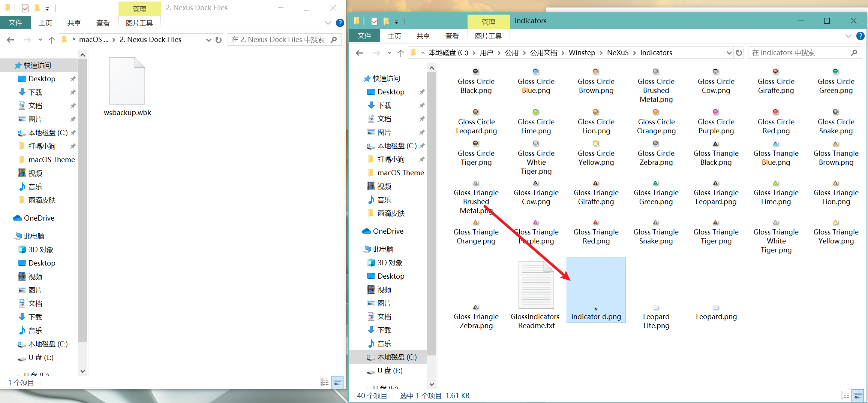Open 共享 tab in Indicators window
This screenshot has height=403, width=868.
[423, 36]
